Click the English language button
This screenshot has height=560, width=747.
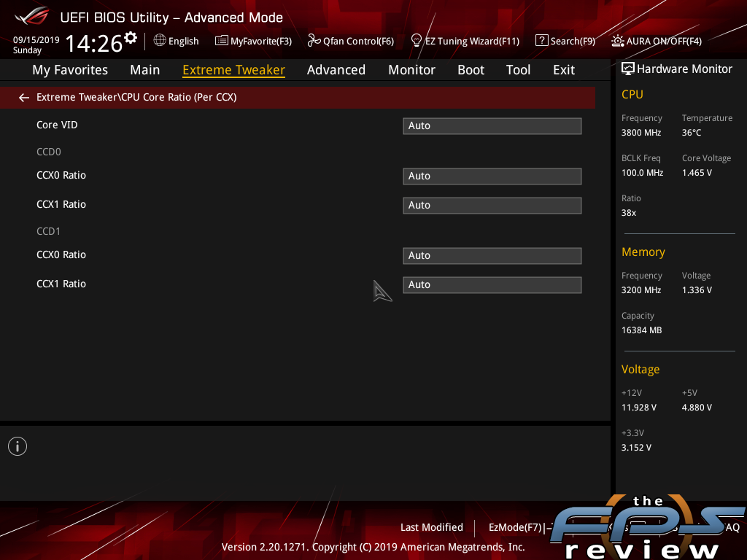click(183, 42)
